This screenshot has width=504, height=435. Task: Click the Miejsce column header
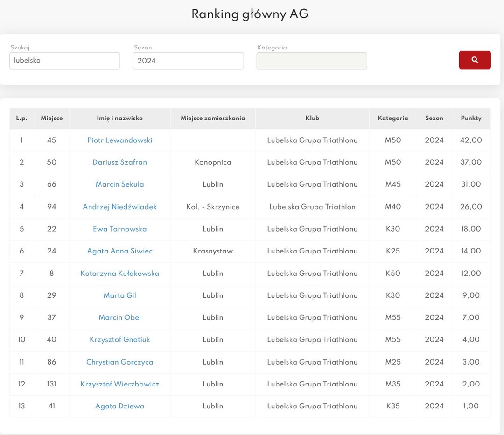52,119
